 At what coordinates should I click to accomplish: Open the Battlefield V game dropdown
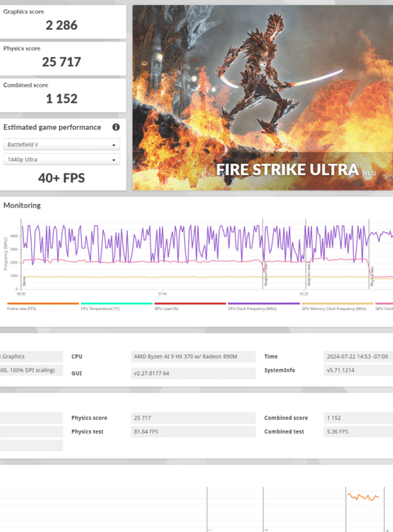61,145
